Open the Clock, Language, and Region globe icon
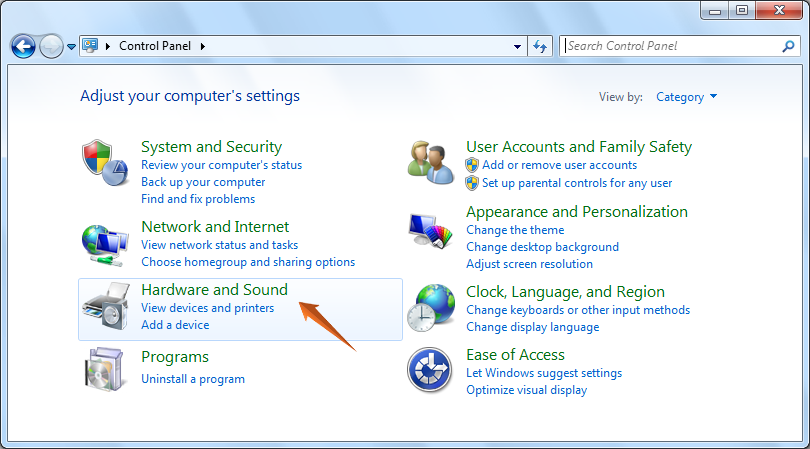Viewport: 810px width, 449px height. [431, 308]
